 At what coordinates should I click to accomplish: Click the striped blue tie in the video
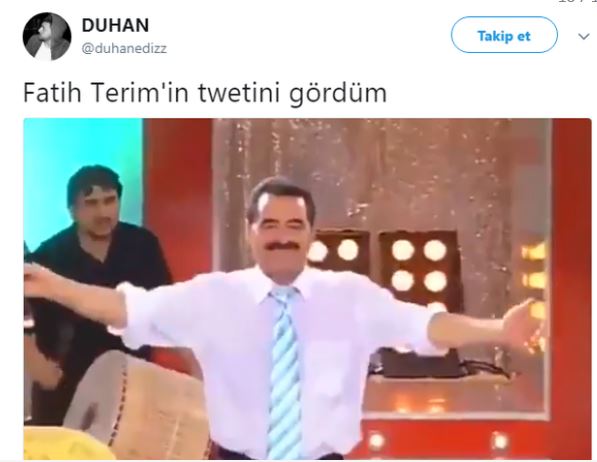point(284,372)
